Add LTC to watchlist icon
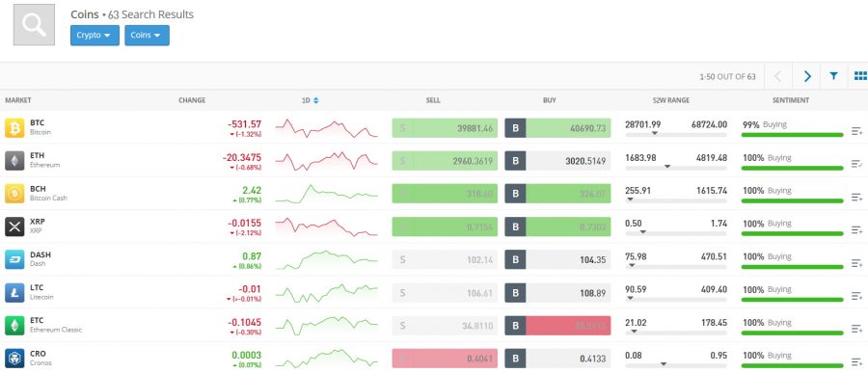The image size is (868, 373). pyautogui.click(x=857, y=296)
